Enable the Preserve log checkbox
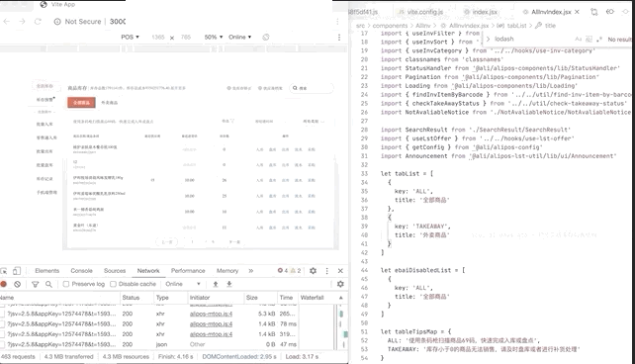The width and height of the screenshot is (635, 364). (x=66, y=284)
